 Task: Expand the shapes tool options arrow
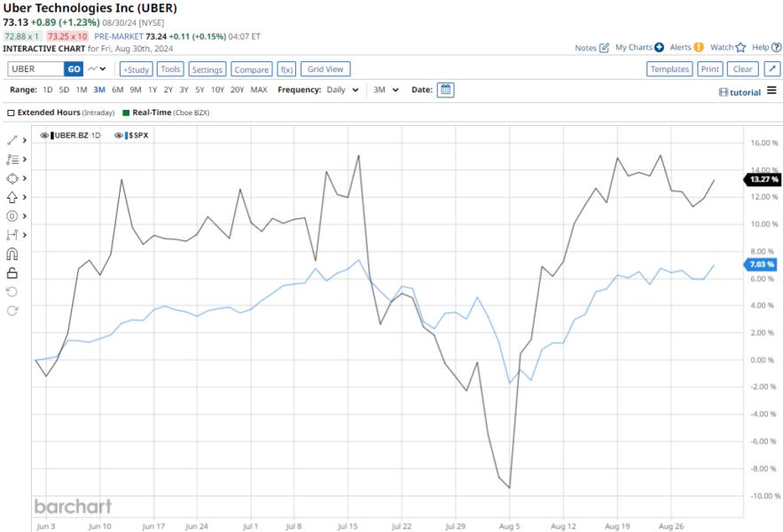[24, 178]
